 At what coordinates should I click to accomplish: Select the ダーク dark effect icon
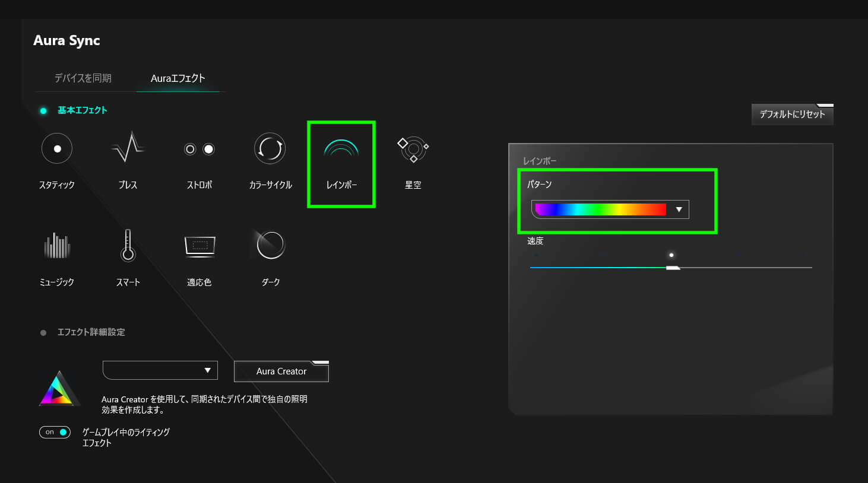(270, 245)
